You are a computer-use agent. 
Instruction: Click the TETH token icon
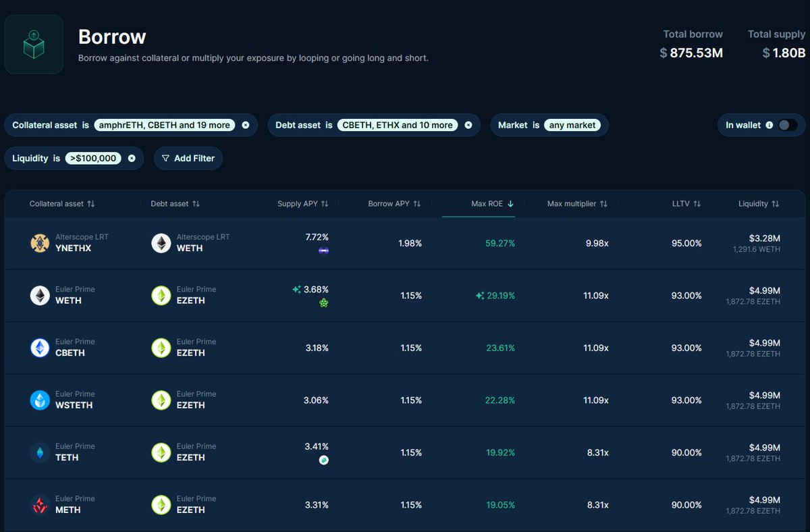40,452
